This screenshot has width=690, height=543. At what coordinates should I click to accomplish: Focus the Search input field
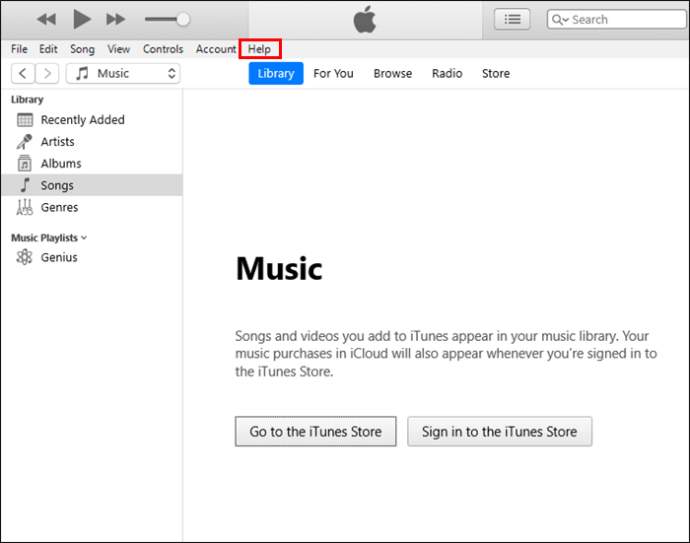(617, 19)
